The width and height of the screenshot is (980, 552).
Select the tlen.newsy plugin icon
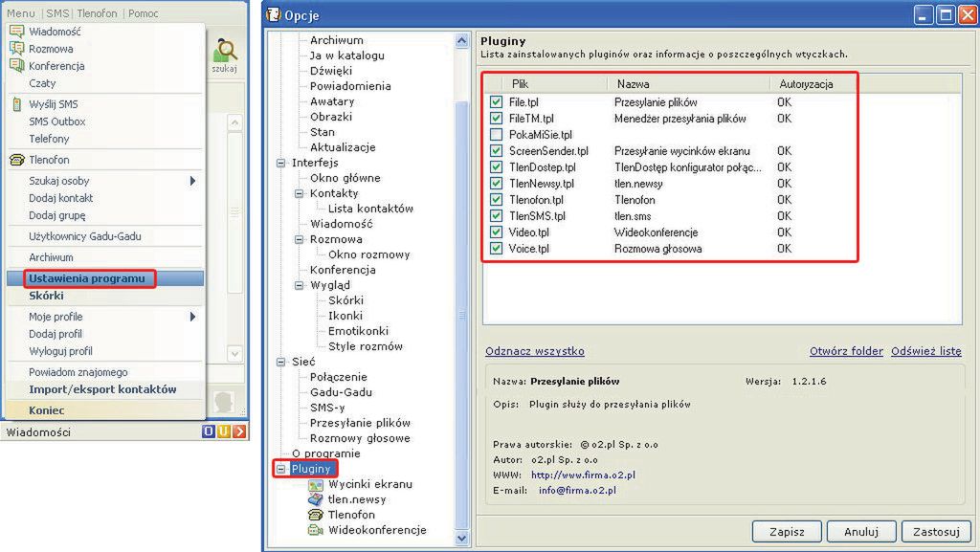(x=316, y=499)
